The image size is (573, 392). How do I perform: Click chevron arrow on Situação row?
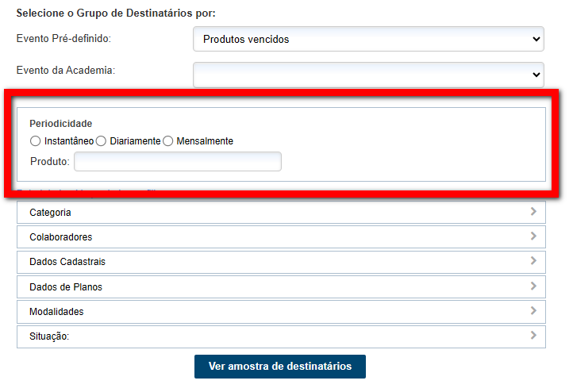[x=533, y=336]
